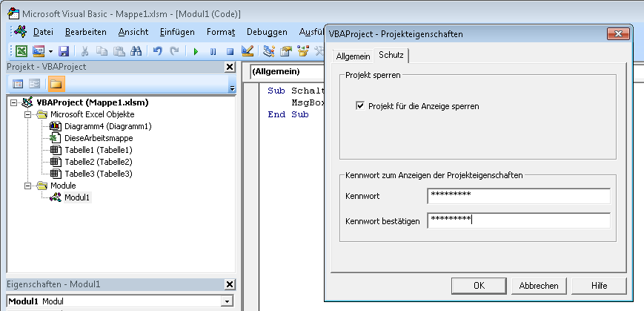
Task: Click the Kennwort password field
Action: point(518,196)
